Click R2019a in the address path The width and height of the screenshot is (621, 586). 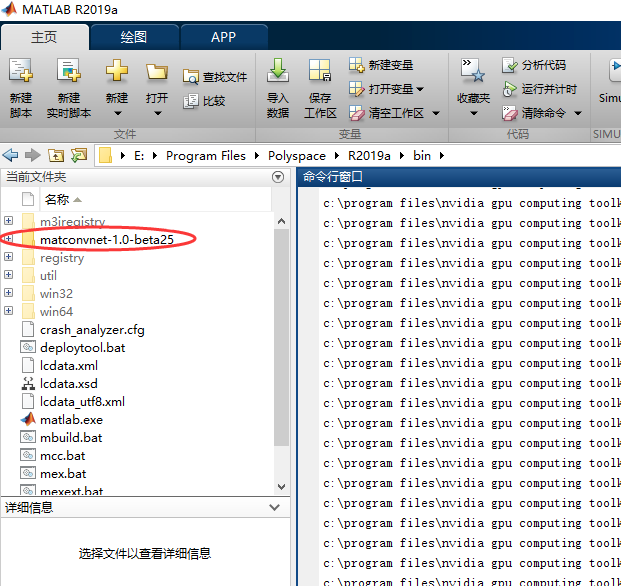(x=369, y=156)
